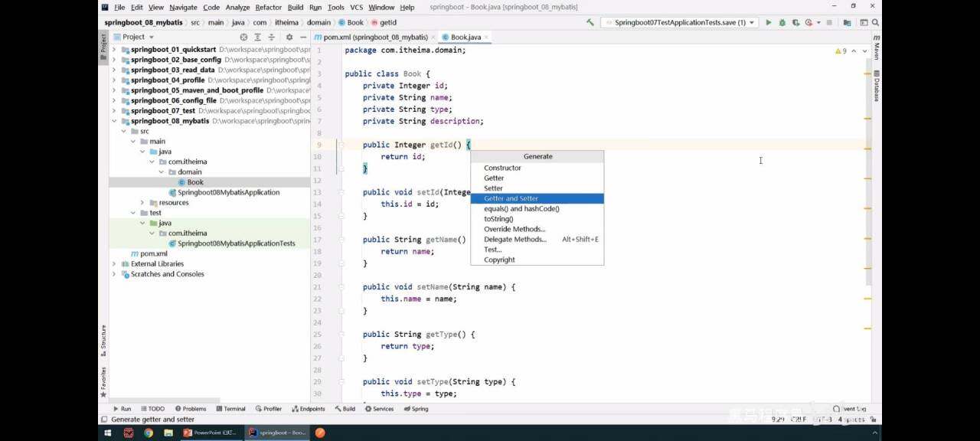Select Book class in project tree
Viewport: 980px width, 441px height.
(195, 182)
